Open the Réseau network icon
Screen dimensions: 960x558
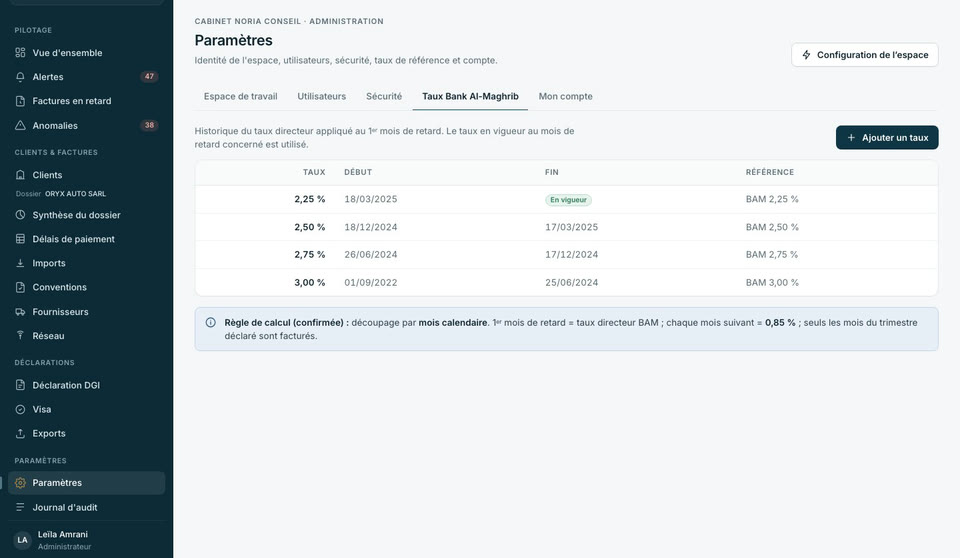(20, 336)
